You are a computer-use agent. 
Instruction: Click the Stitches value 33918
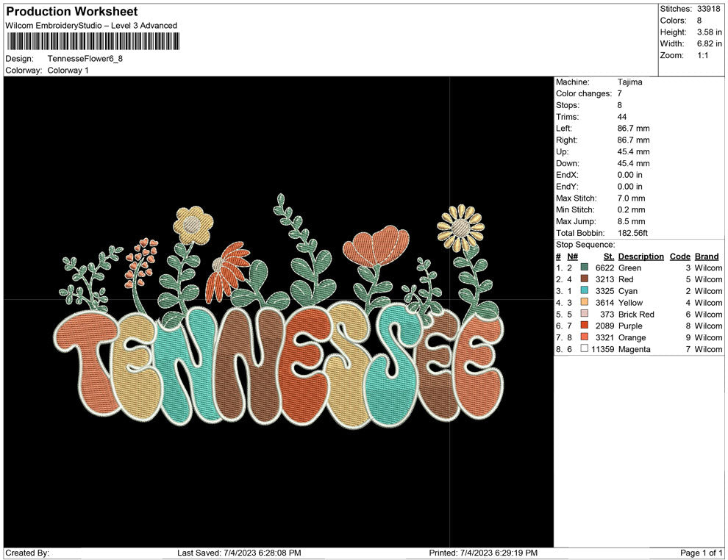[710, 9]
